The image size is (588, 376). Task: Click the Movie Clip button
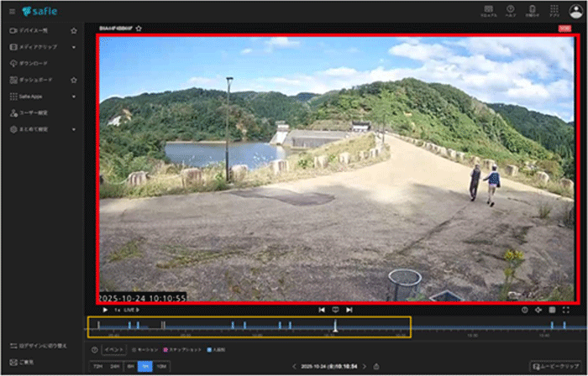(553, 367)
